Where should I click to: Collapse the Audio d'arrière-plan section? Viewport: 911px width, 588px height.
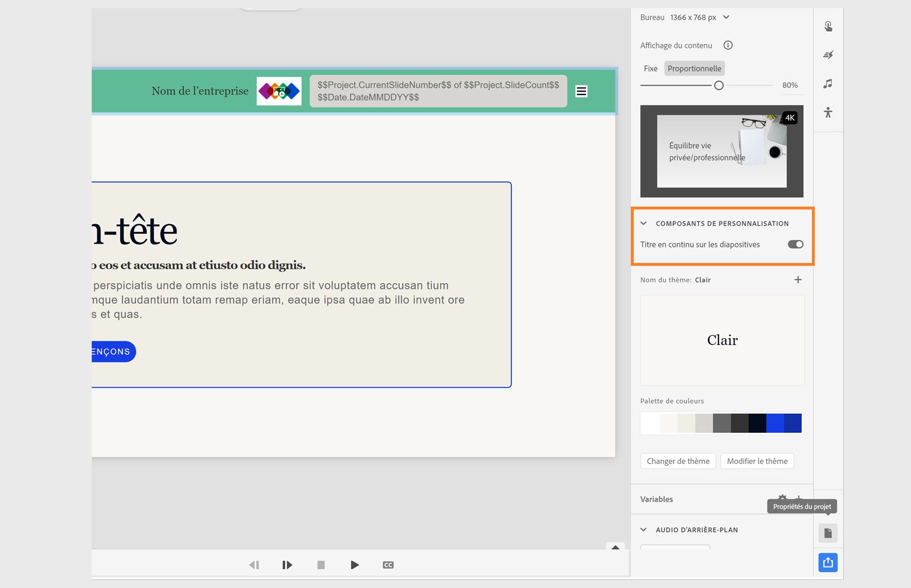tap(643, 529)
